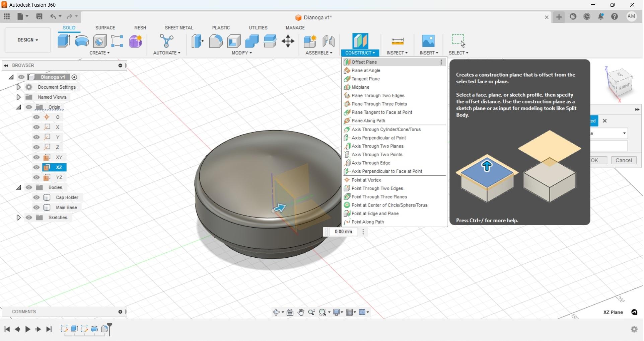This screenshot has width=644, height=341.
Task: Click the last feature in timeline
Action: [105, 329]
